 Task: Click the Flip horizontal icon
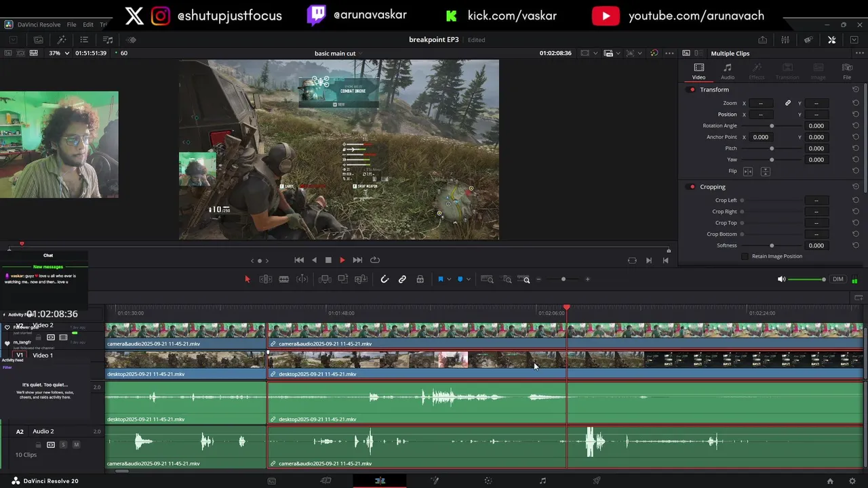(x=748, y=171)
